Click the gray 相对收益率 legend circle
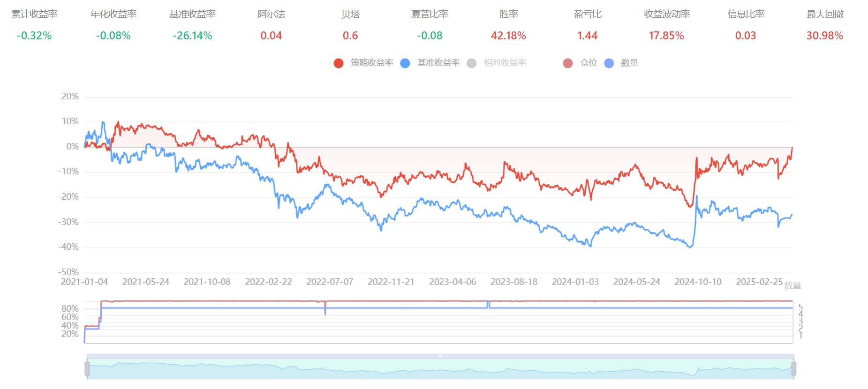 click(472, 63)
